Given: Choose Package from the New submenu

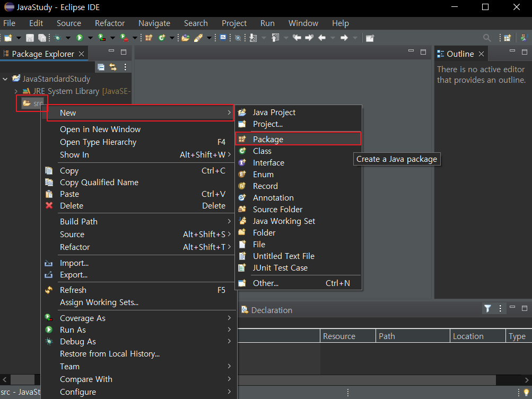Looking at the screenshot, I should coord(298,139).
